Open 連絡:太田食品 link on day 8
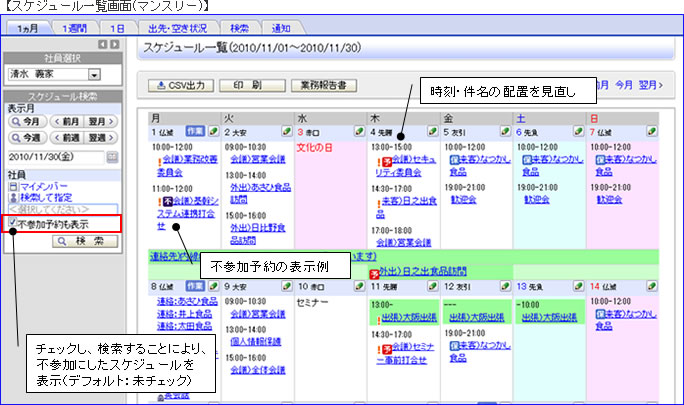Screen dimensions: 684x405 coord(185,326)
